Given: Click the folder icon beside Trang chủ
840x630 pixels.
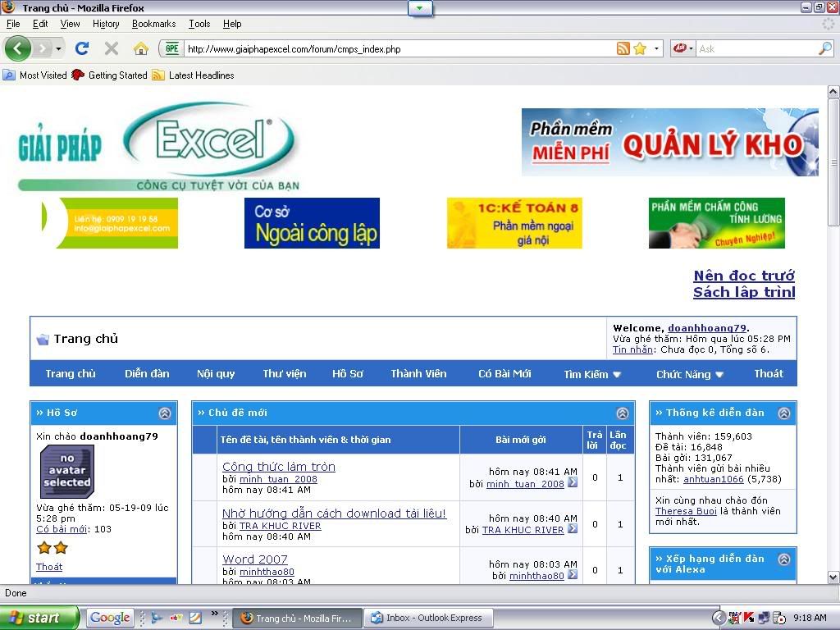Looking at the screenshot, I should [x=43, y=339].
